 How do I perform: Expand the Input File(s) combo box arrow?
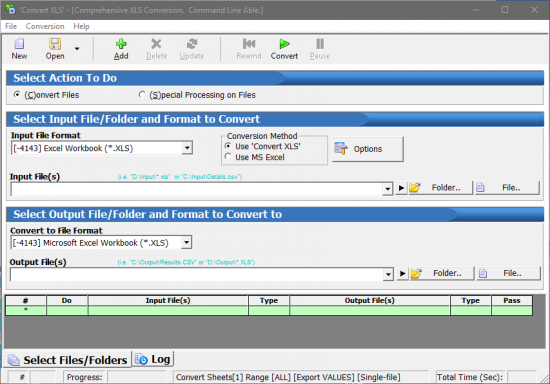[387, 189]
